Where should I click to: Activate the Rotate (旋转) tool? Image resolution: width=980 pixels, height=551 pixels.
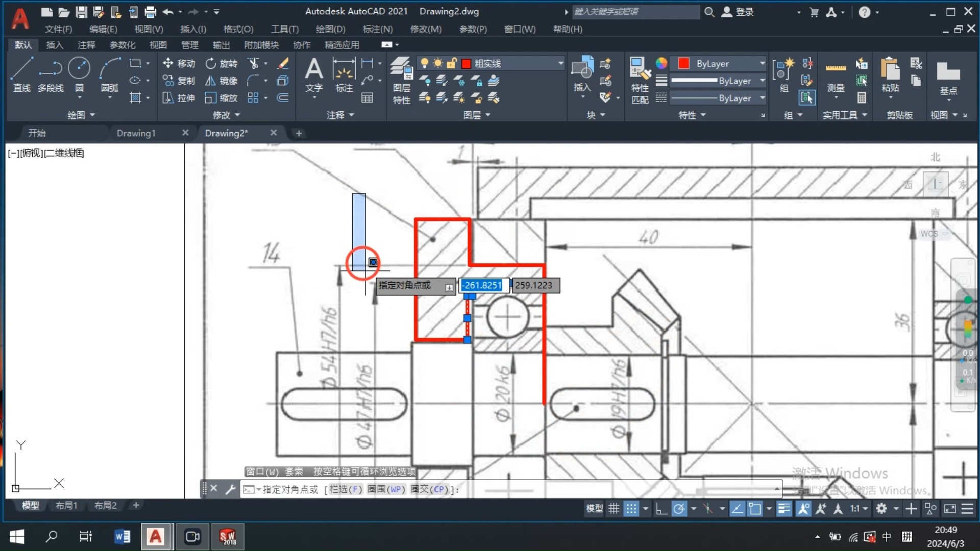tap(222, 63)
